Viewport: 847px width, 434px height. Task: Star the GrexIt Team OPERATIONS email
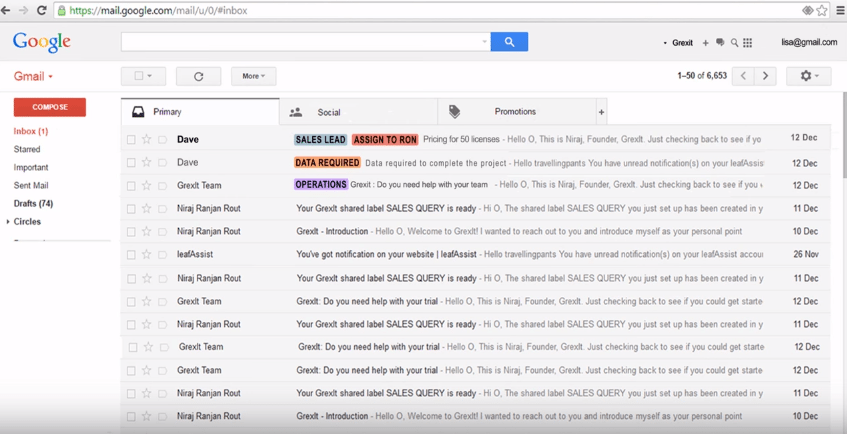coord(146,185)
